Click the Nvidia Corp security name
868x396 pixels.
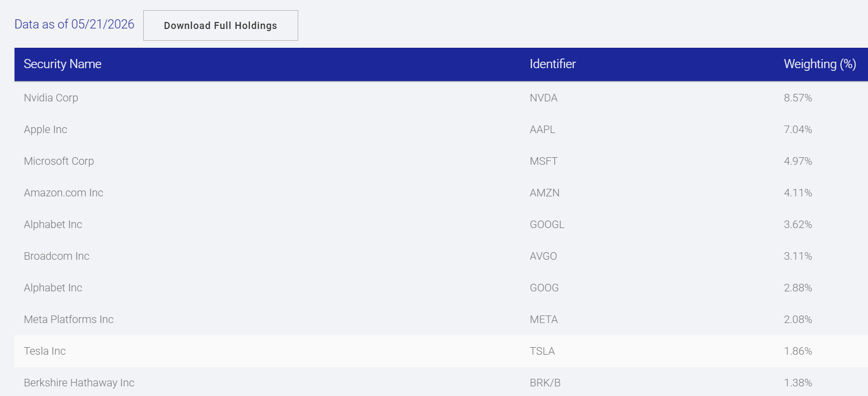tap(51, 98)
